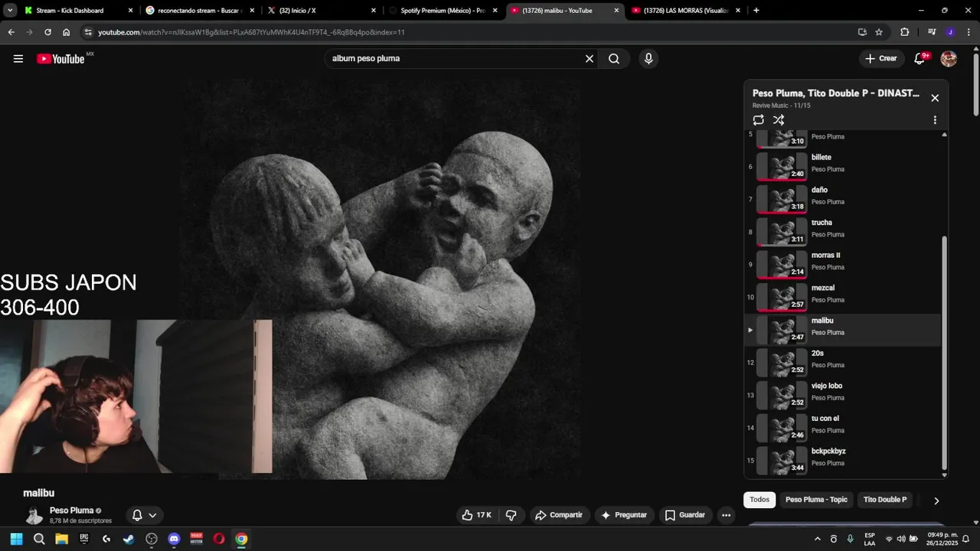Open Peso Pluma channel name link
This screenshot has height=551, width=980.
coord(71,510)
